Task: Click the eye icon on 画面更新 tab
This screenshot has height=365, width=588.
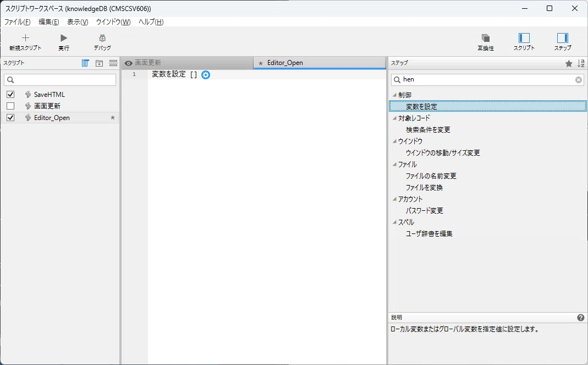Action: coord(129,63)
